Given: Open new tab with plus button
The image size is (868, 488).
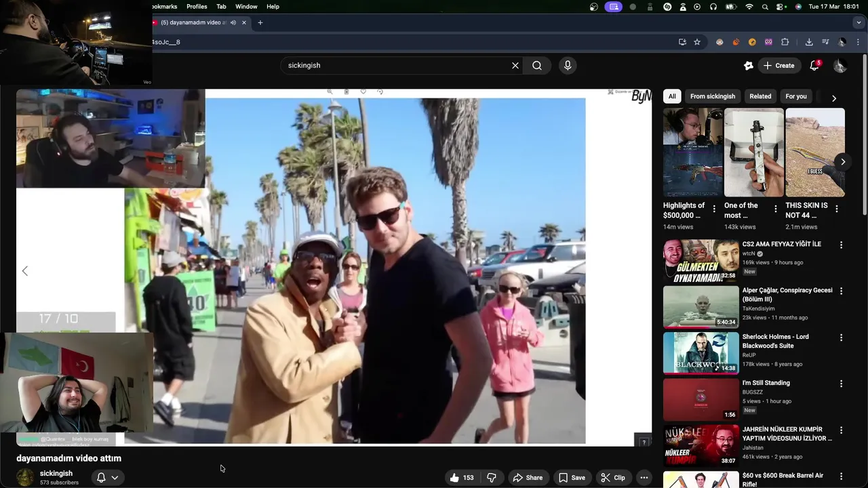Looking at the screenshot, I should tap(260, 22).
